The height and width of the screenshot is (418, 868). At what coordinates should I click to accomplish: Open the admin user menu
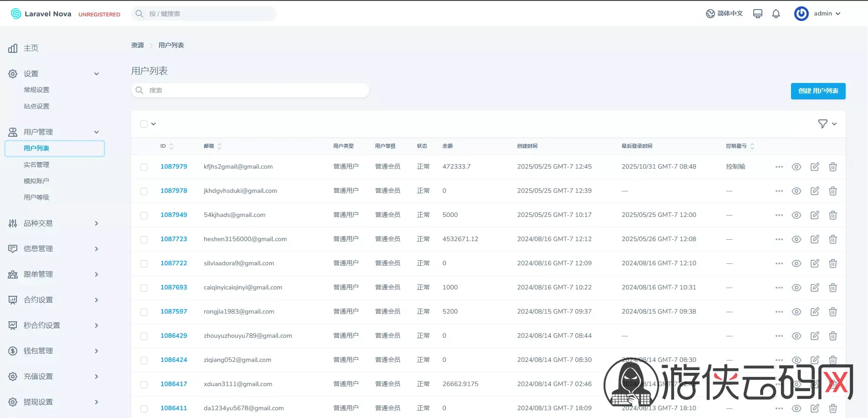coord(818,14)
